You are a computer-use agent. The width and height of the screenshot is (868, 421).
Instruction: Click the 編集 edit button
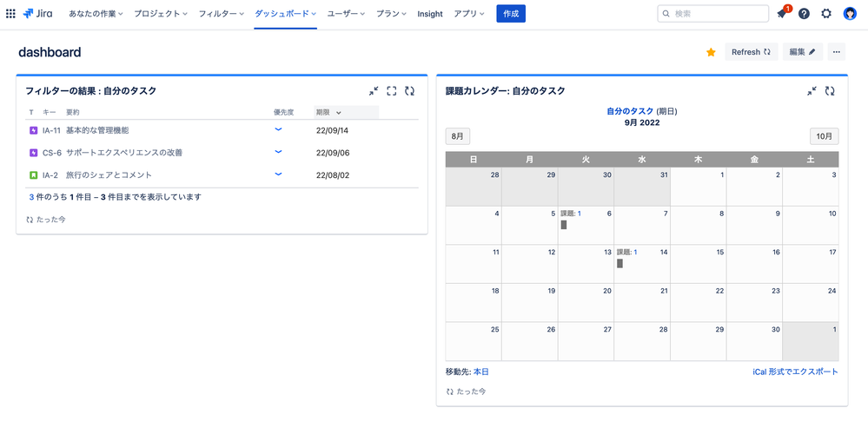tap(803, 52)
